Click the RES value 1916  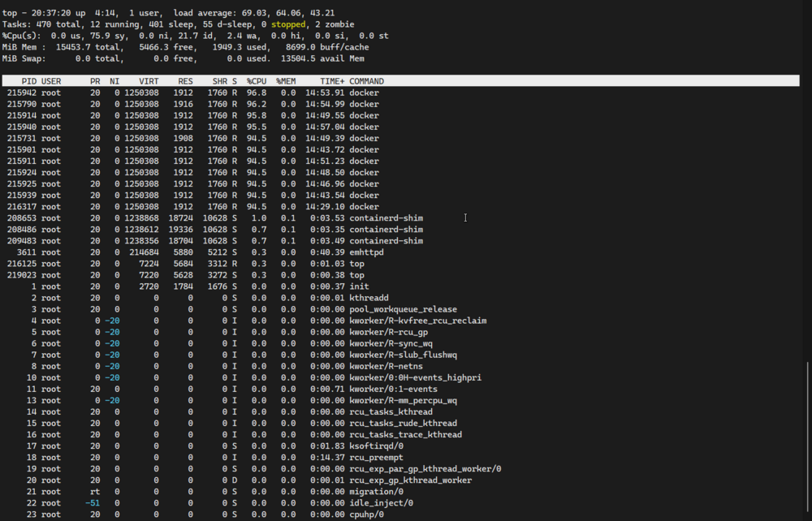183,104
